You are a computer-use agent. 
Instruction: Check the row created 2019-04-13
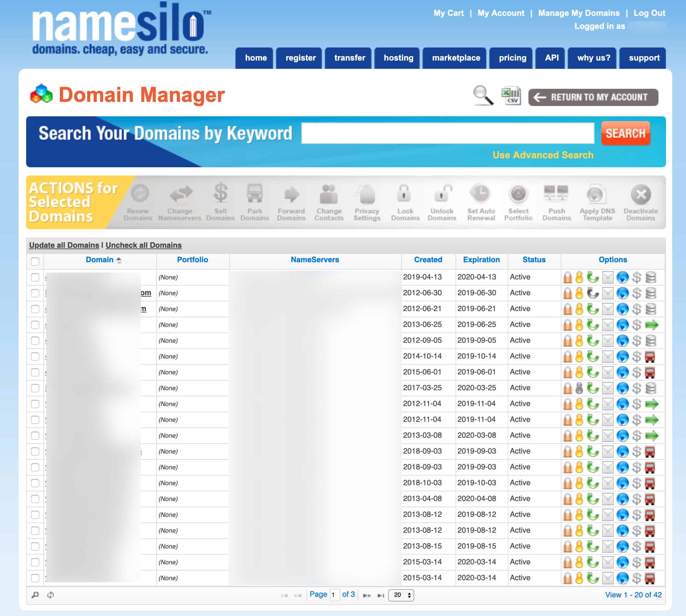[x=35, y=277]
